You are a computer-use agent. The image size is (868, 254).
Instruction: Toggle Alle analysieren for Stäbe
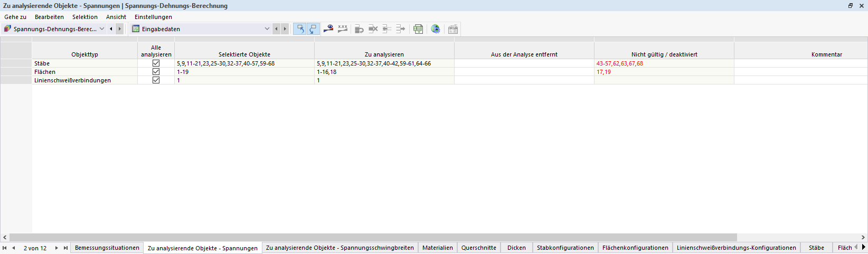pos(156,63)
